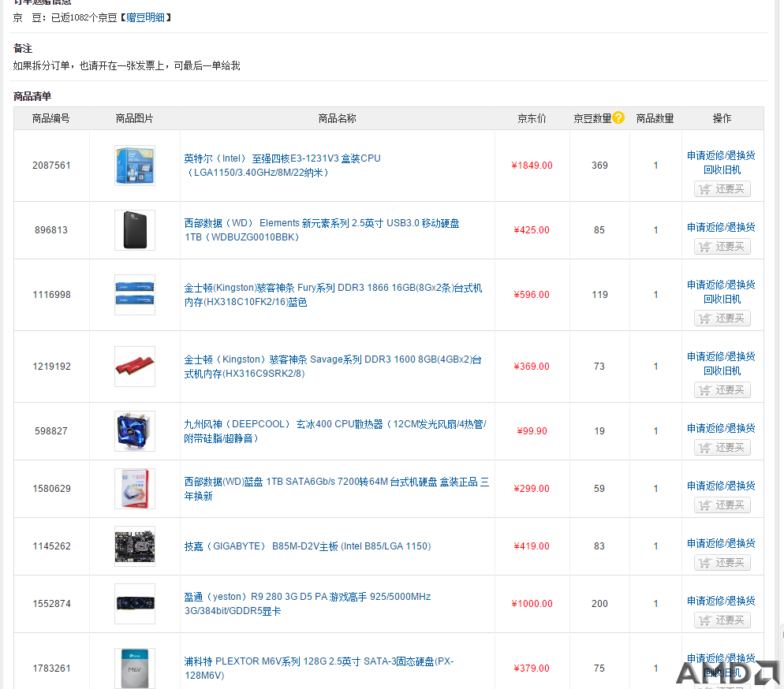This screenshot has width=784, height=689.
Task: Click WD Elements portable drive thumbnail
Action: (x=135, y=230)
